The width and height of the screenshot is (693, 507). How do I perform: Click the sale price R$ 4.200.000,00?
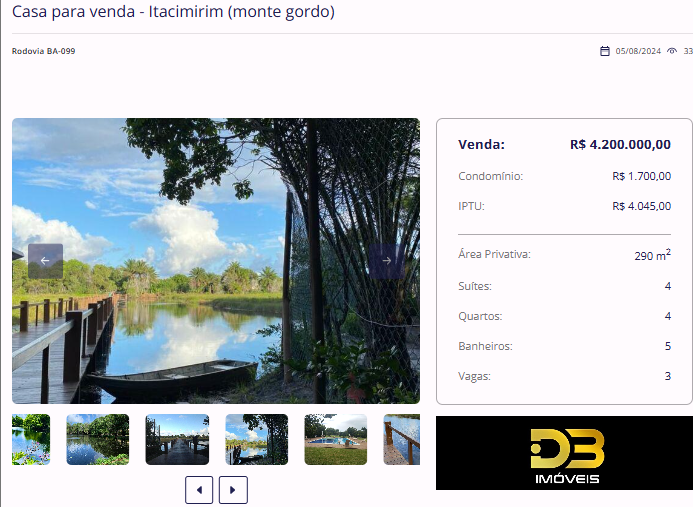(x=621, y=145)
